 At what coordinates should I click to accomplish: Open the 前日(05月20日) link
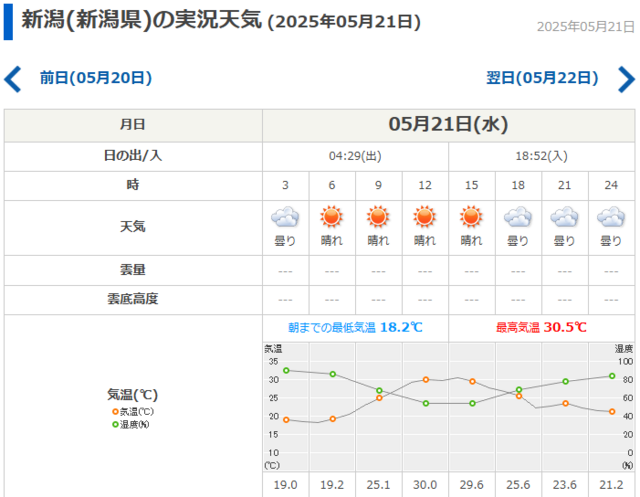96,77
